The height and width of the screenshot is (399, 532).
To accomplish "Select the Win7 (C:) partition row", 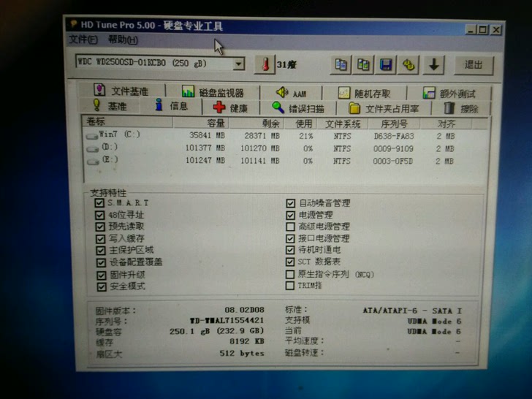I will pos(285,135).
